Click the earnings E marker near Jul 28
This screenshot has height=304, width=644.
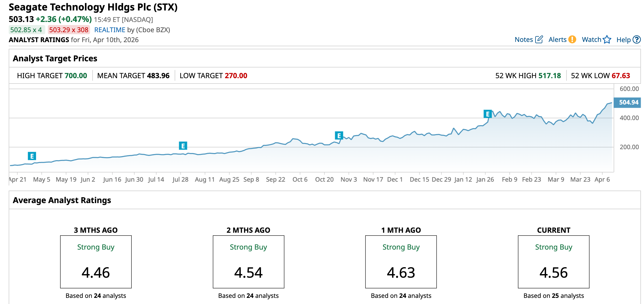[183, 146]
